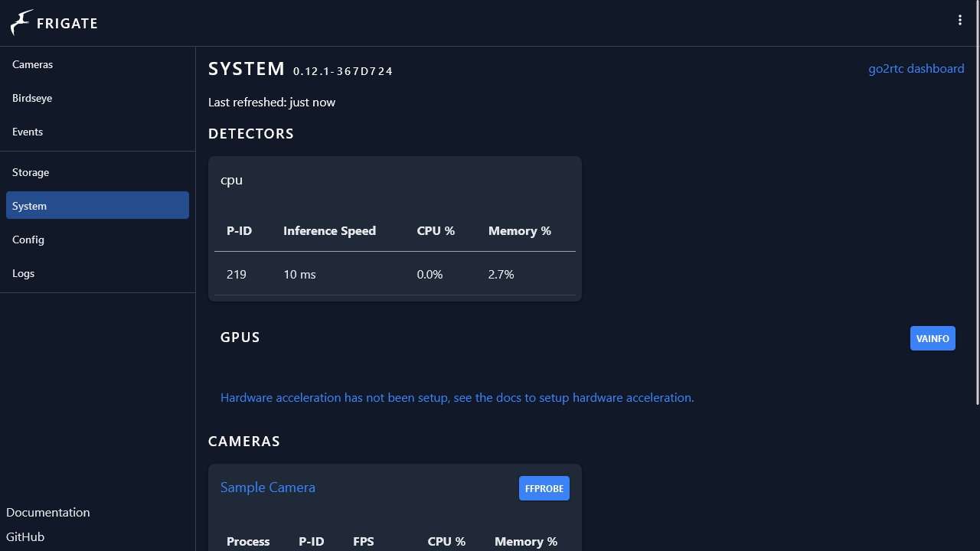View the Logs page
Screen dimensions: 980x551
point(24,273)
